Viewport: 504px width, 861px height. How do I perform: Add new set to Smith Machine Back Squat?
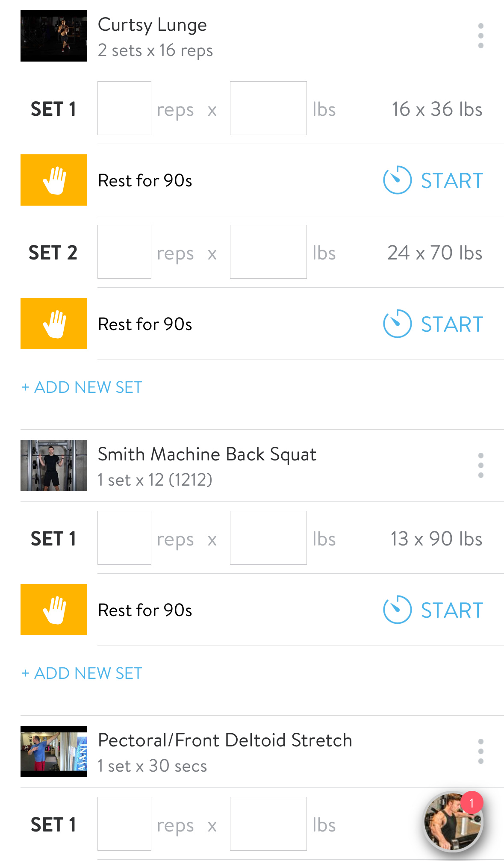(82, 673)
